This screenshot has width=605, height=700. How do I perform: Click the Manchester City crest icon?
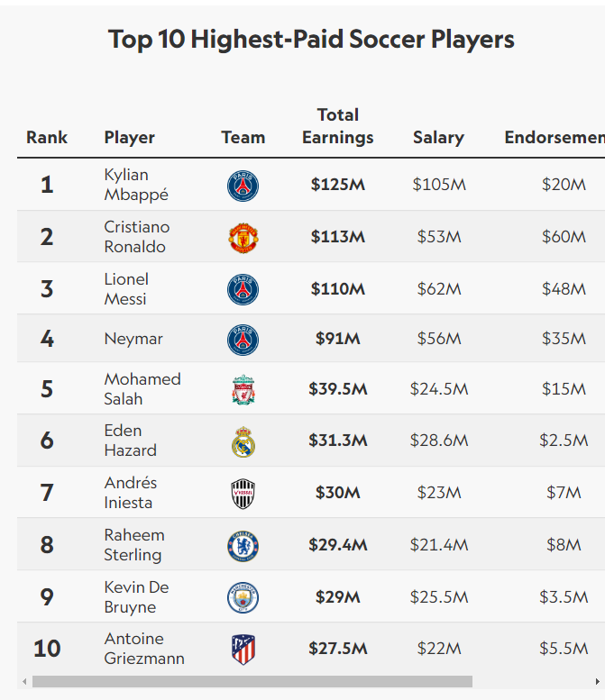click(243, 597)
